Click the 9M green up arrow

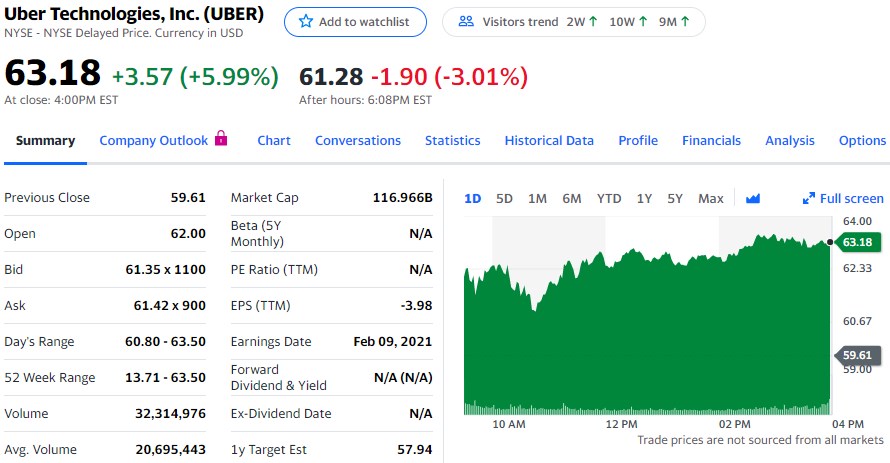click(x=685, y=22)
